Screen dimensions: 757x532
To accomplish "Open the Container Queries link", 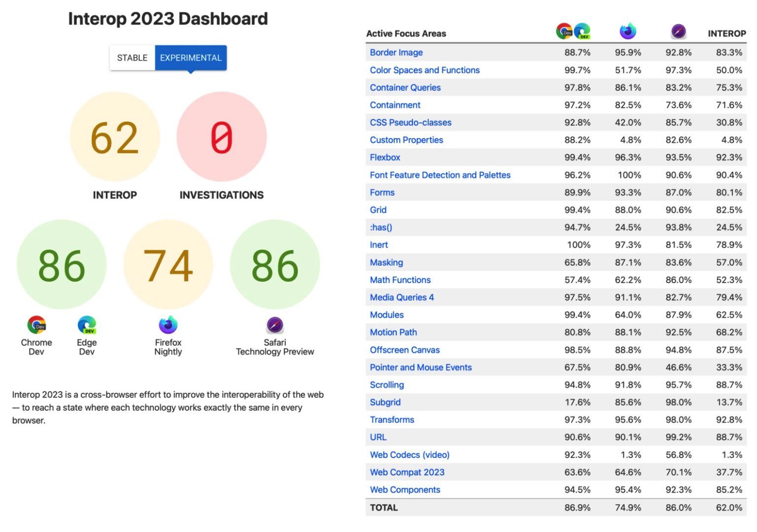I will point(405,87).
